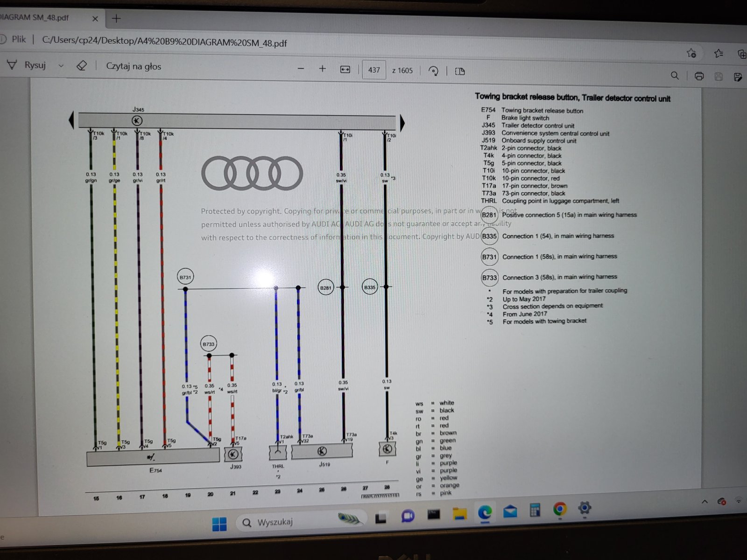Click the cloud sync tray icon
The height and width of the screenshot is (560, 747).
722,501
